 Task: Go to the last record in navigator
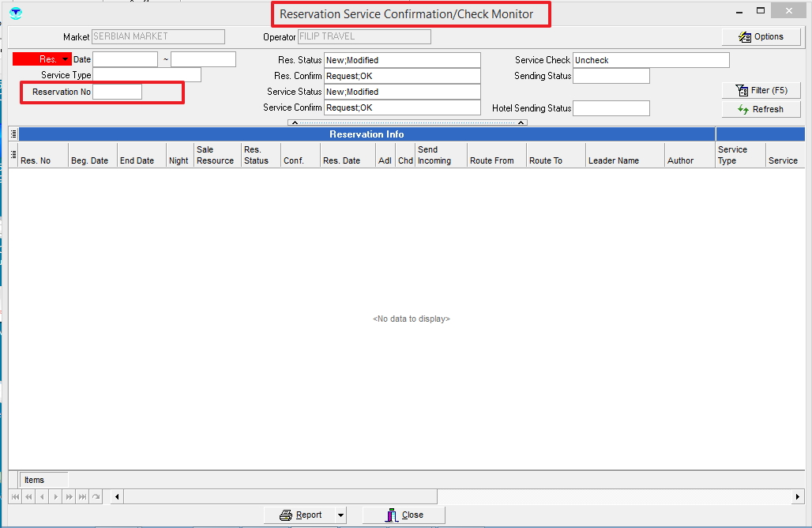[82, 496]
